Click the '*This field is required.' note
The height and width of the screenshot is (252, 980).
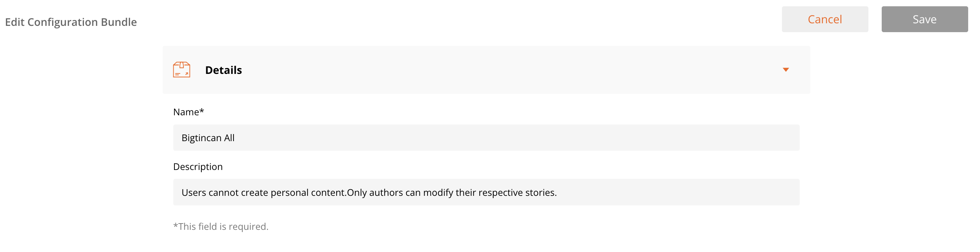pos(221,227)
